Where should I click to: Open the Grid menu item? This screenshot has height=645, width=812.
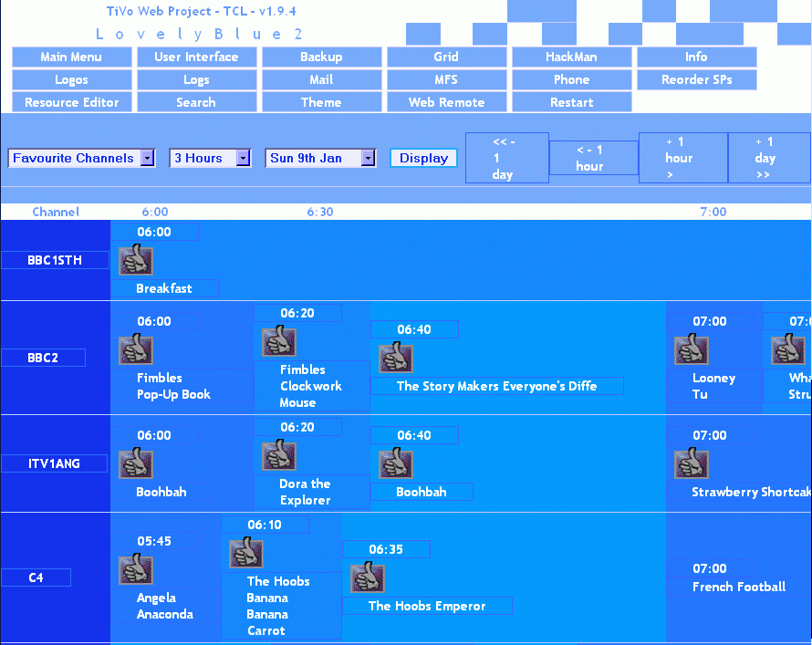pyautogui.click(x=446, y=57)
